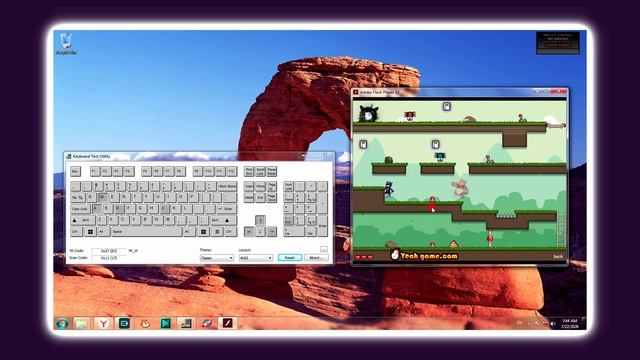Click the left Shift key
This screenshot has width=640, height=360.
click(82, 220)
